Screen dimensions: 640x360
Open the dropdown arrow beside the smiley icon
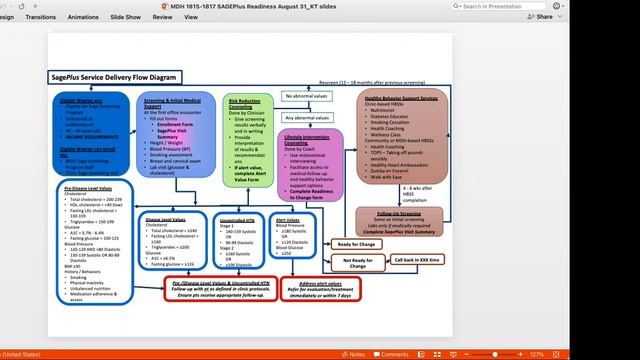pos(563,6)
